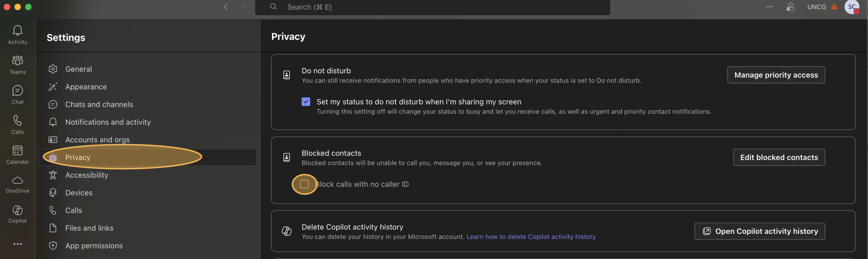Open Files and links settings
Viewport: 868px width, 259px height.
[x=147, y=228]
